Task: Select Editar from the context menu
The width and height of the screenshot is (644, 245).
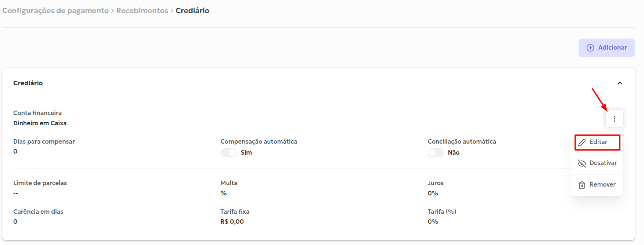Action: (x=598, y=142)
